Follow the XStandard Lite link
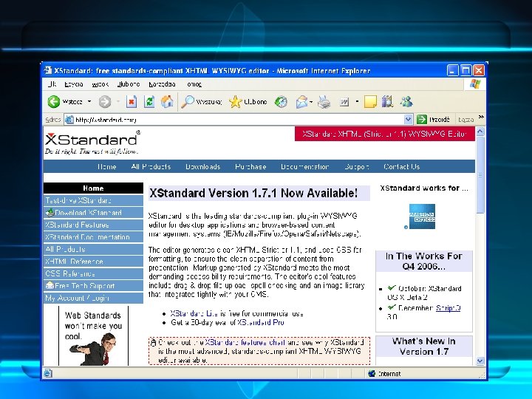The image size is (532, 399). pyautogui.click(x=194, y=313)
